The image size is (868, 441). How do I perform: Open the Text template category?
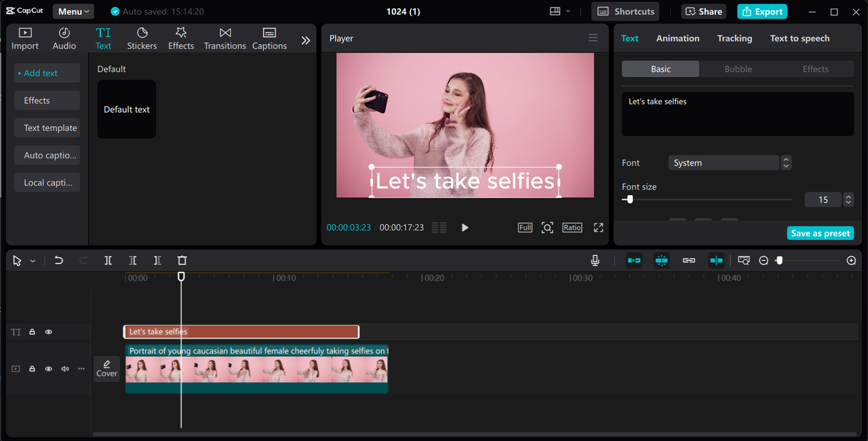pos(47,128)
